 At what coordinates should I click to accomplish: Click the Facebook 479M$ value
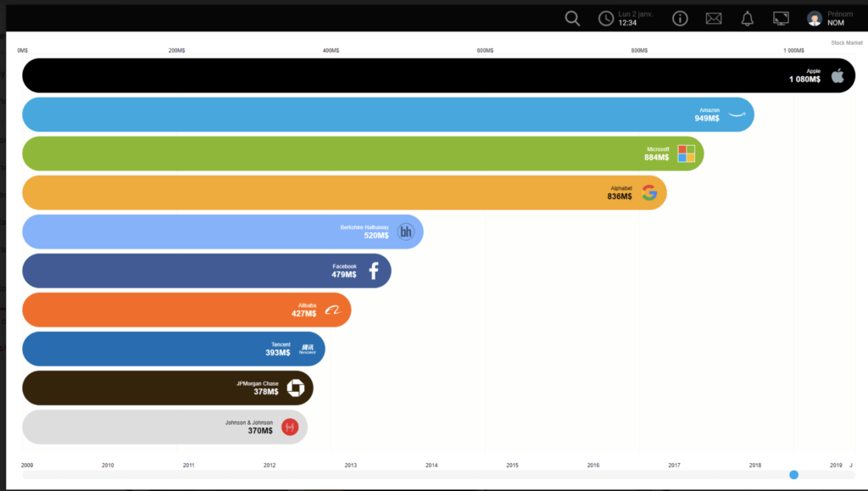point(344,275)
